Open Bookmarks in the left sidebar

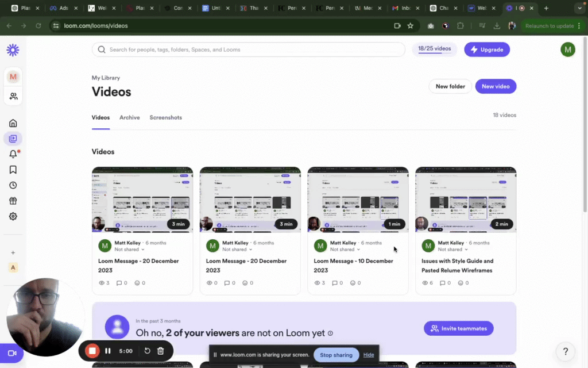point(13,170)
